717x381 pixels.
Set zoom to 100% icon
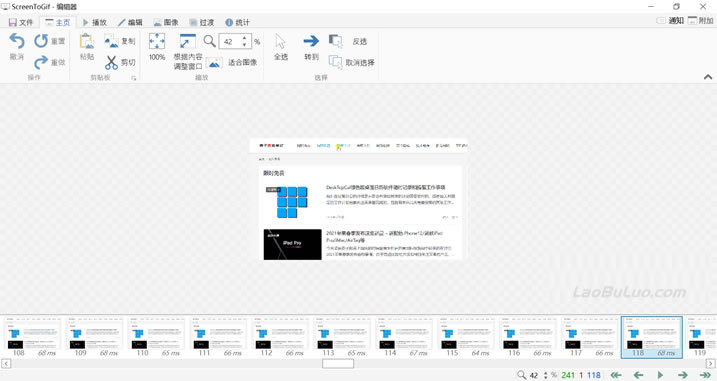coord(157,41)
